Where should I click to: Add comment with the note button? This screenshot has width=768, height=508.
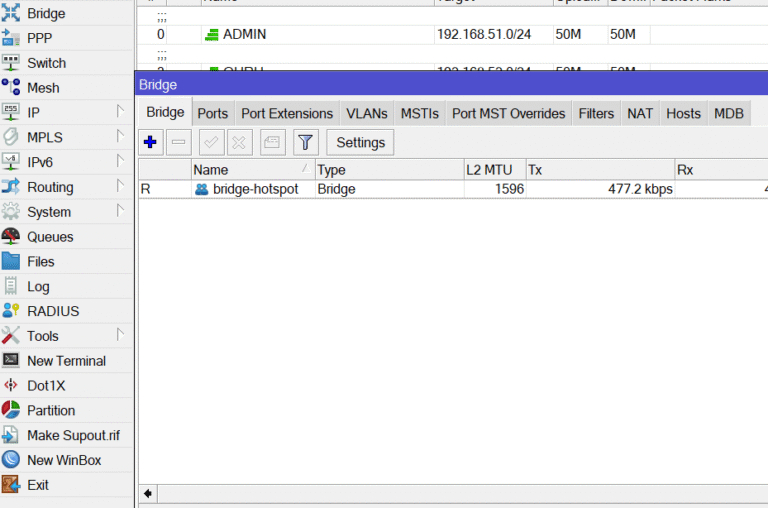click(272, 143)
